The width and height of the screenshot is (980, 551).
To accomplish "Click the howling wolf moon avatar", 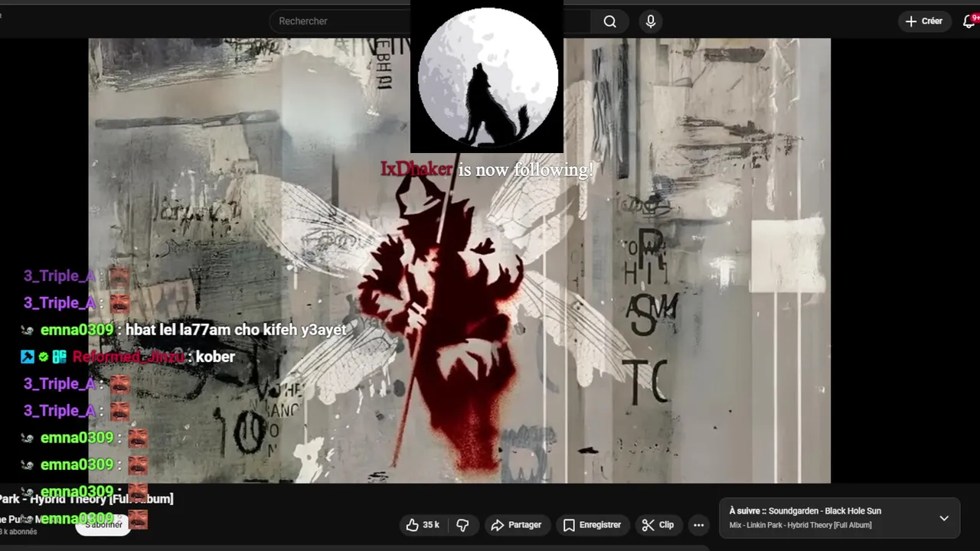I will (487, 77).
